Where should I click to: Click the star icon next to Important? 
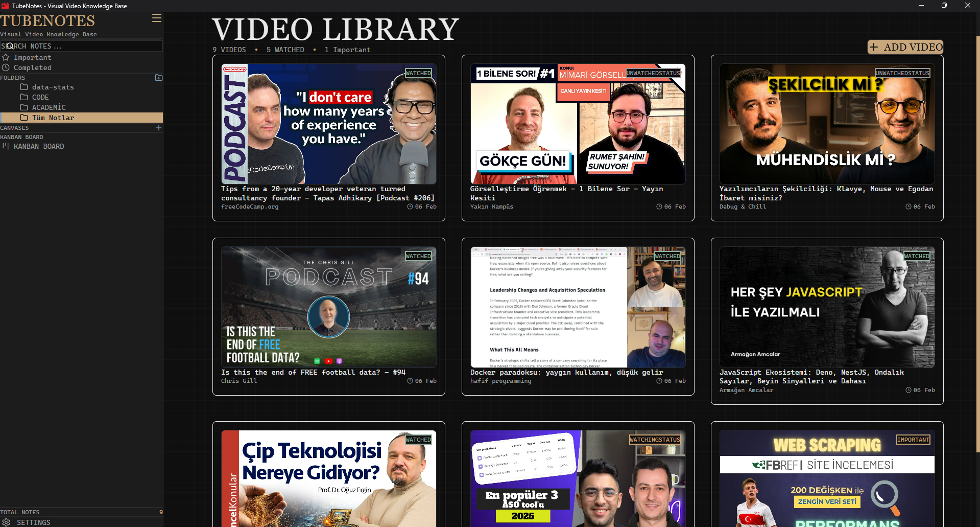pyautogui.click(x=5, y=57)
